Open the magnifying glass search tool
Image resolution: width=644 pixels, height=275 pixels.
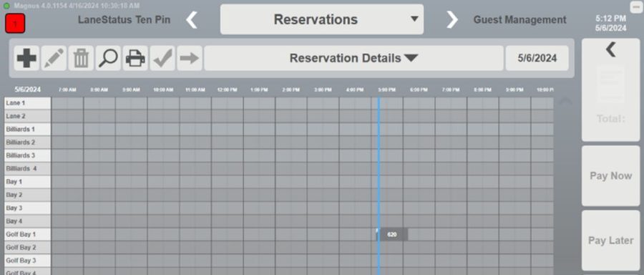(108, 58)
